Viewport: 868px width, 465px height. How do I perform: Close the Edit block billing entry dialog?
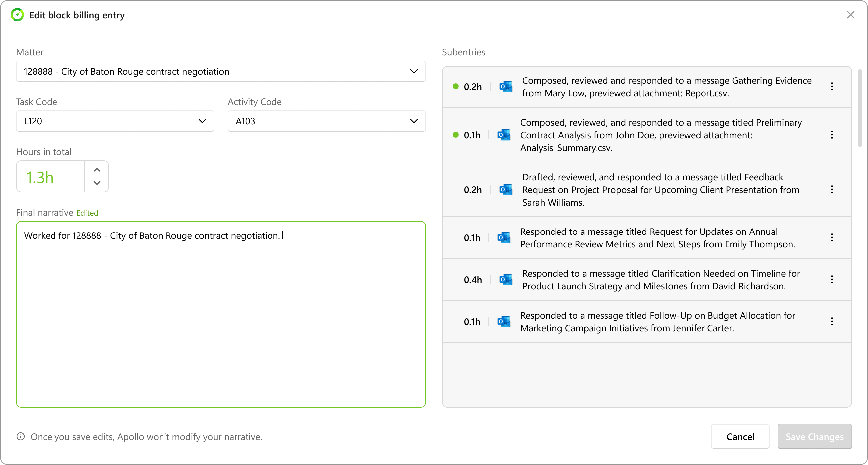(x=850, y=15)
